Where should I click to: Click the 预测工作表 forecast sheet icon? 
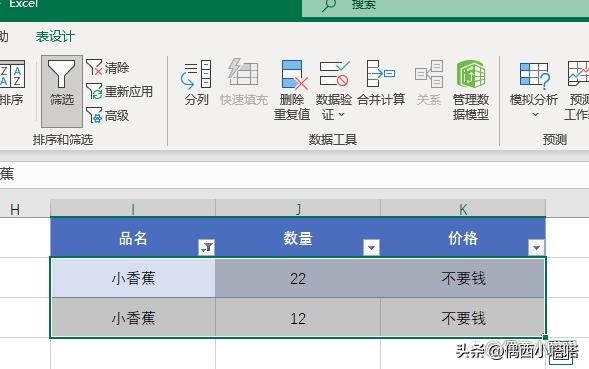578,73
